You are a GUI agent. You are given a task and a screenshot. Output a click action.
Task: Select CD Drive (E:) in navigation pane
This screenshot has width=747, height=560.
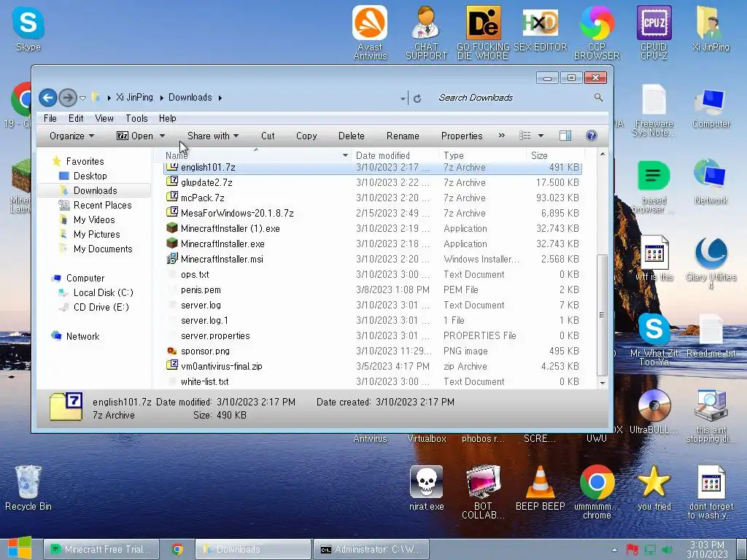tap(101, 307)
